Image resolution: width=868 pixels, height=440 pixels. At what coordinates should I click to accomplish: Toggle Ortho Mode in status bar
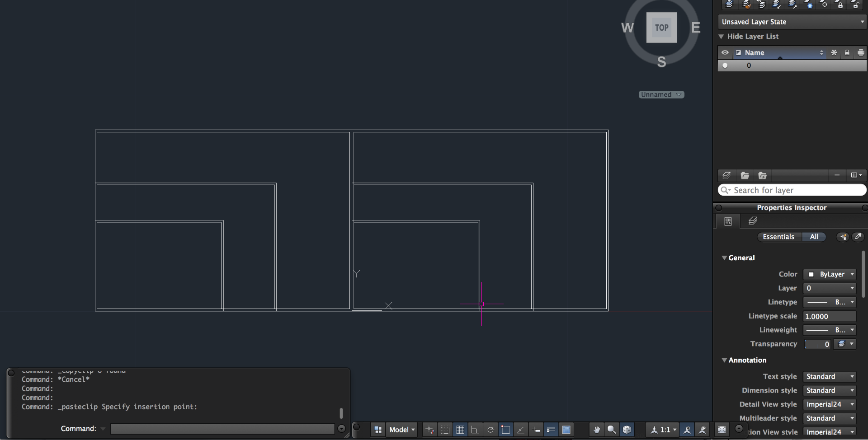pos(475,430)
